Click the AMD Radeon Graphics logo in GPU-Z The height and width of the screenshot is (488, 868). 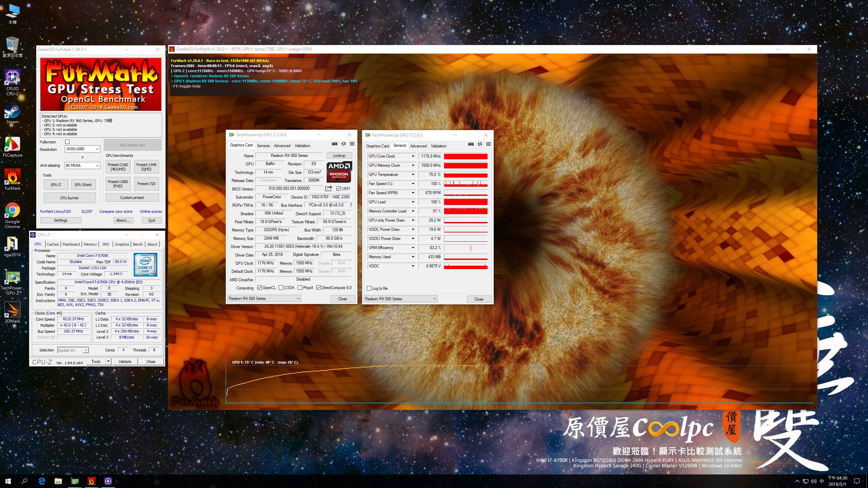click(x=339, y=172)
